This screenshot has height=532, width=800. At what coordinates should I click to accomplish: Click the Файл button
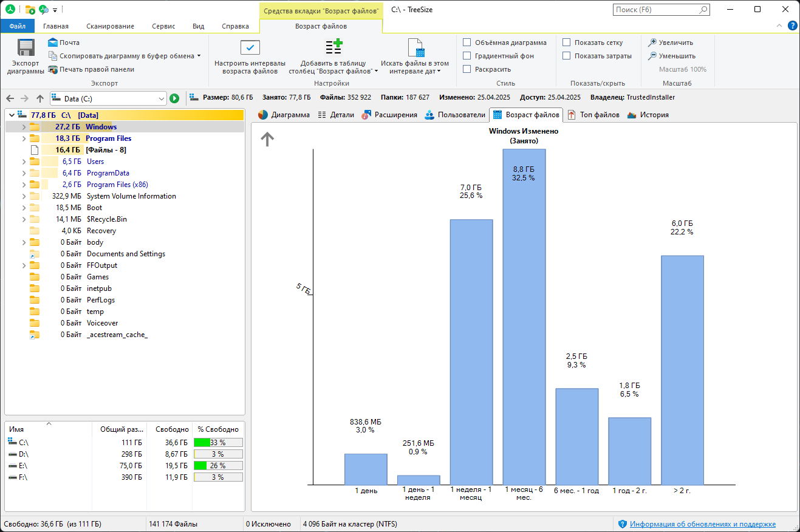click(18, 26)
